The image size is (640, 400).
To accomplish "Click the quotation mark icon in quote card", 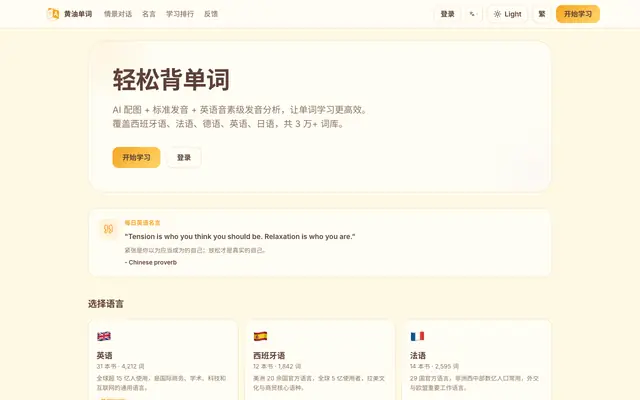I will pos(108,229).
